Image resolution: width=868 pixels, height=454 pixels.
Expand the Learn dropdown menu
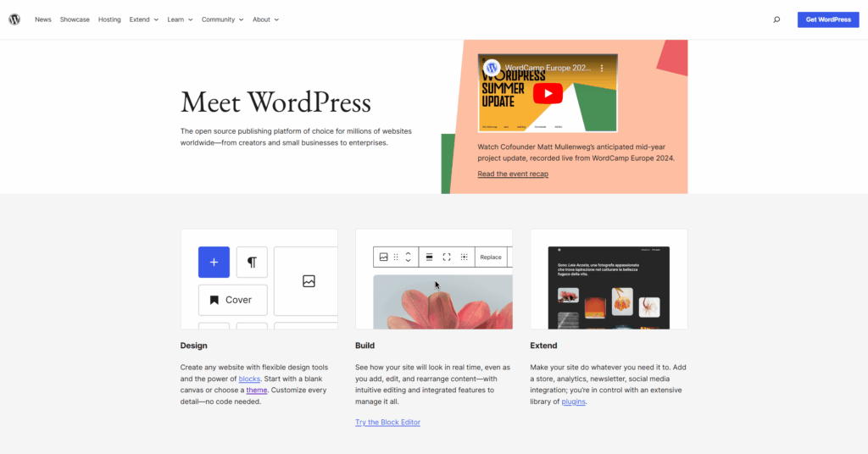point(180,19)
